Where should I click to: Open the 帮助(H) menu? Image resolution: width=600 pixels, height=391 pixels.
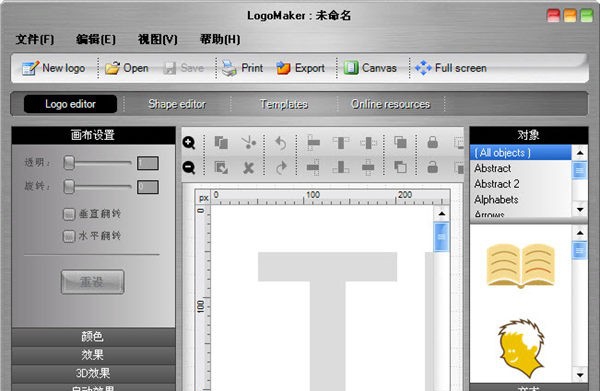220,39
